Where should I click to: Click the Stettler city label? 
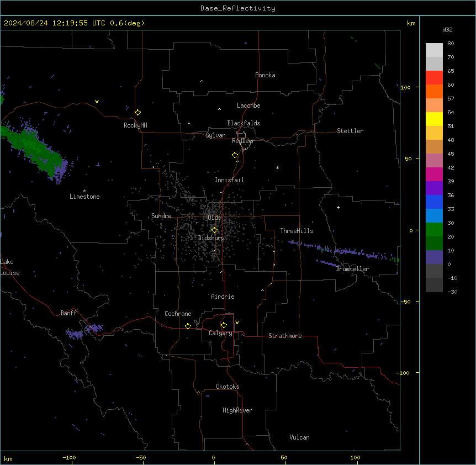350,131
